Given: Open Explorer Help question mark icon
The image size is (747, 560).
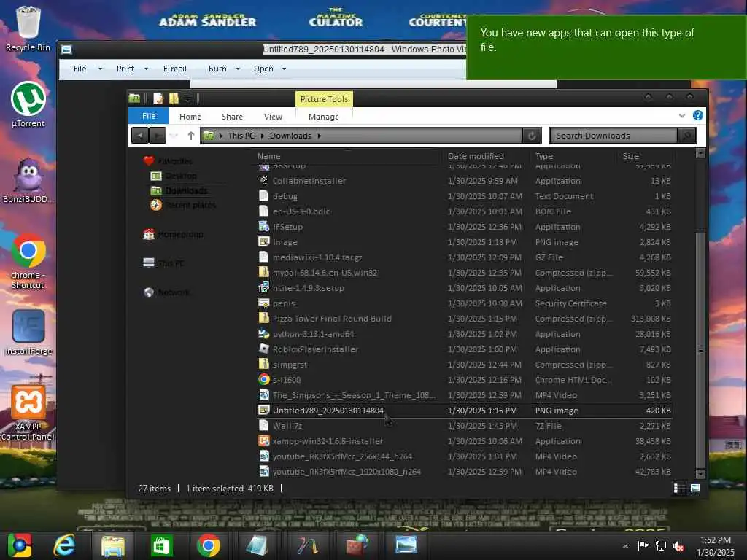Looking at the screenshot, I should (698, 115).
